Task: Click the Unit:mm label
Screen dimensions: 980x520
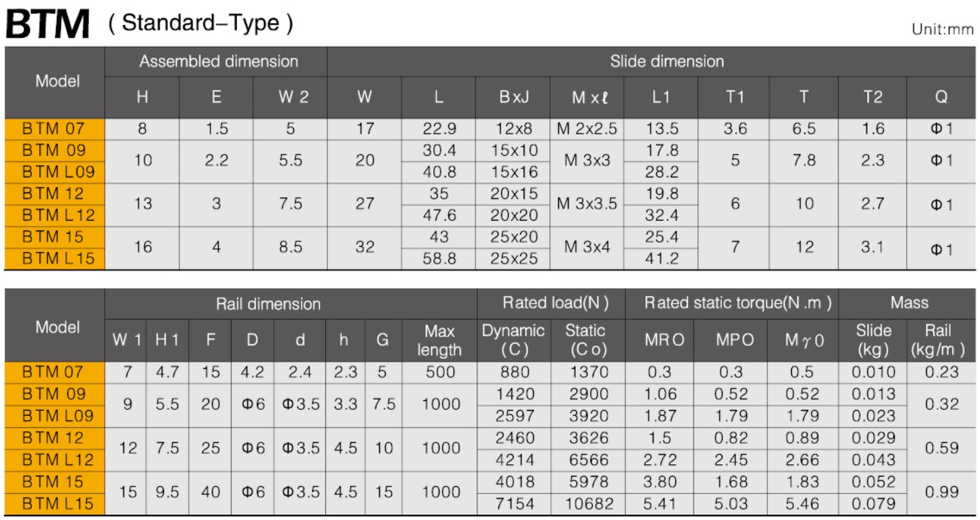Action: 943,30
